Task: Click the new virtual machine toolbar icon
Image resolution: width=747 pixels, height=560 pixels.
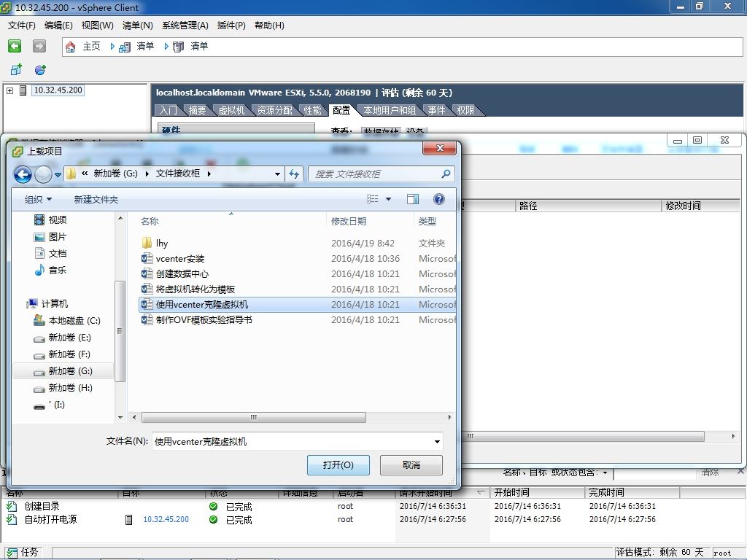Action: pos(16,70)
